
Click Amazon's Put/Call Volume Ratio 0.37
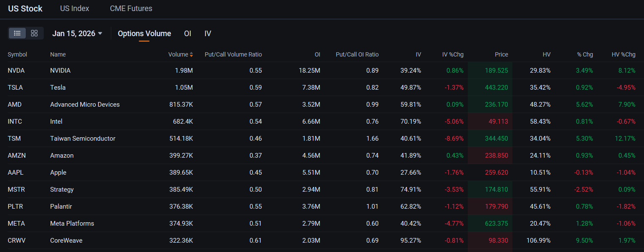256,156
